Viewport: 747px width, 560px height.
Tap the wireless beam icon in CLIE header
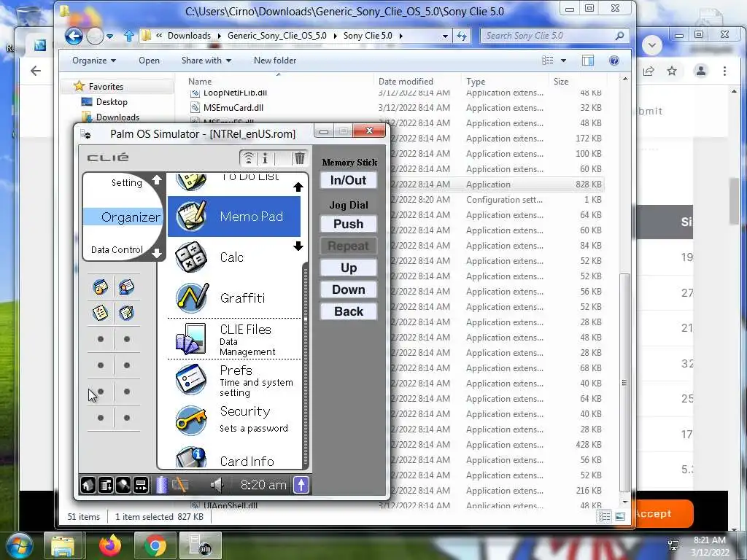click(248, 158)
